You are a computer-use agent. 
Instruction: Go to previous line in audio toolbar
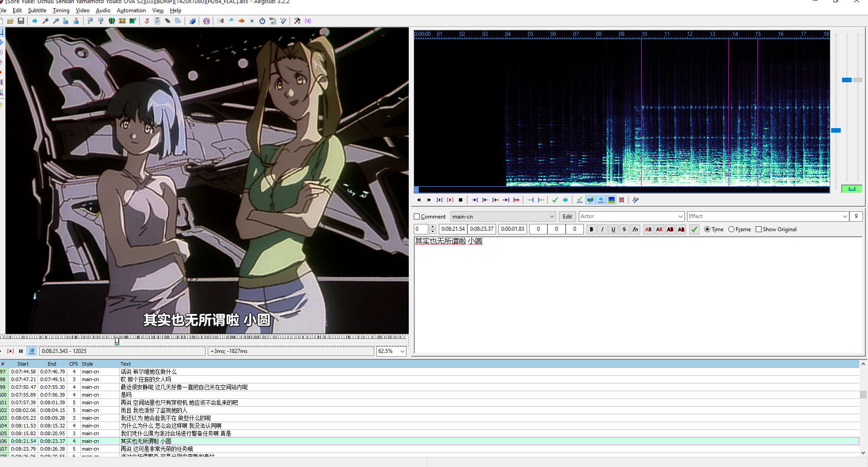pos(419,200)
